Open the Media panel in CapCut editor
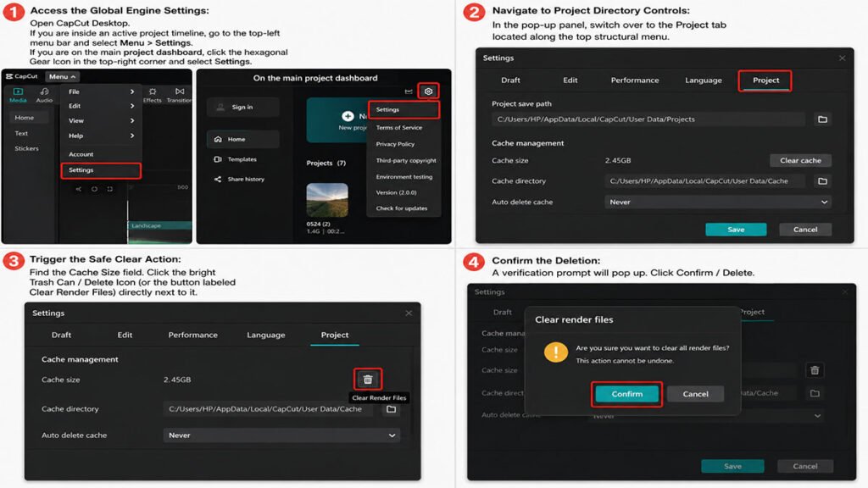 point(18,95)
